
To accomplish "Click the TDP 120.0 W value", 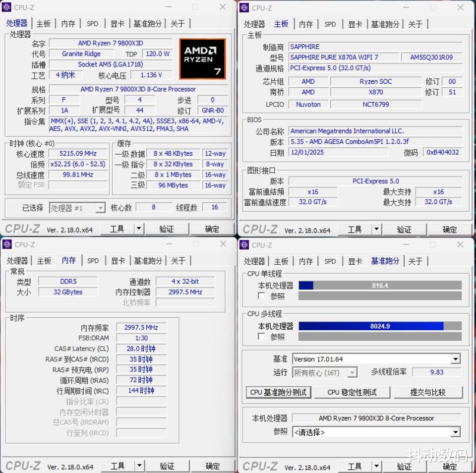I will (158, 54).
